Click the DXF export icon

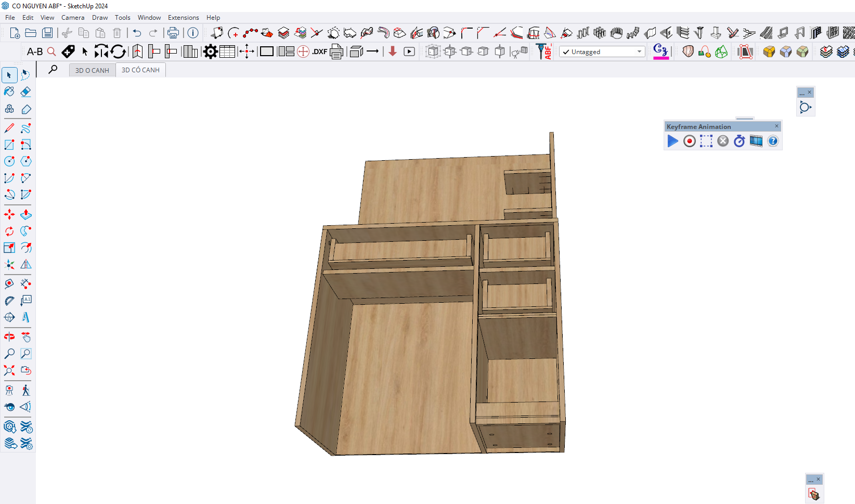click(x=319, y=51)
